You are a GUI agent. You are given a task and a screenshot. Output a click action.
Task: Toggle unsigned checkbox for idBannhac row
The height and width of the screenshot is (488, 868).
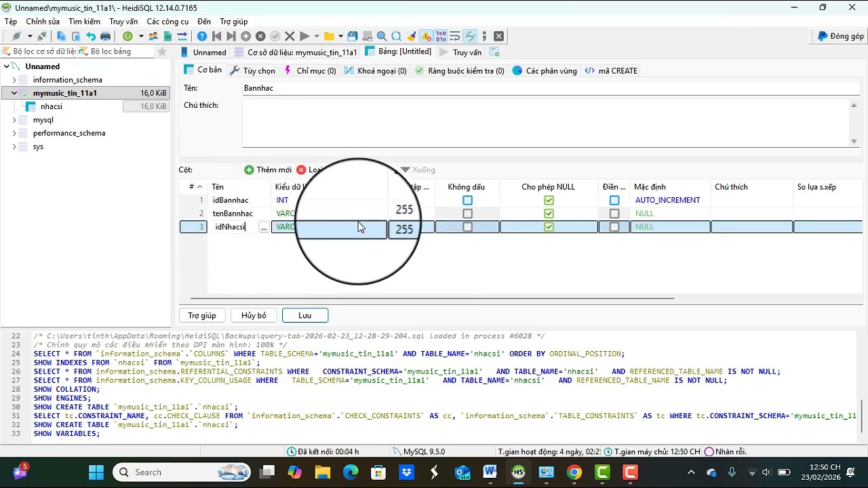pyautogui.click(x=467, y=200)
